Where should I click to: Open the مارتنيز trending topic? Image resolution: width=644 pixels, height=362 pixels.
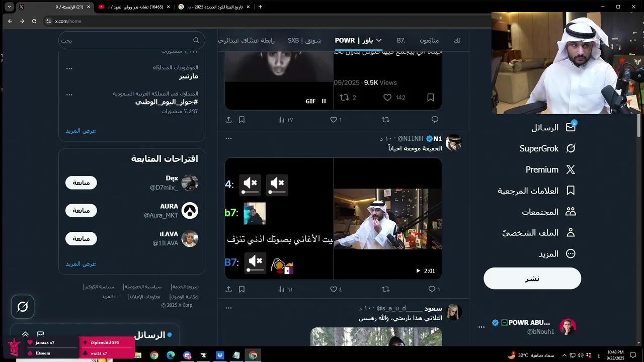(x=189, y=76)
